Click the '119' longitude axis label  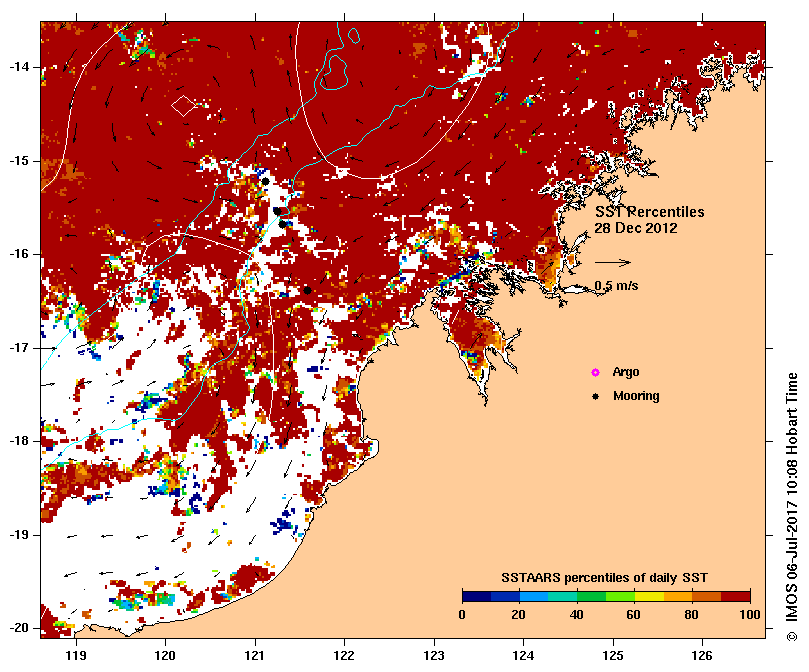coord(76,655)
